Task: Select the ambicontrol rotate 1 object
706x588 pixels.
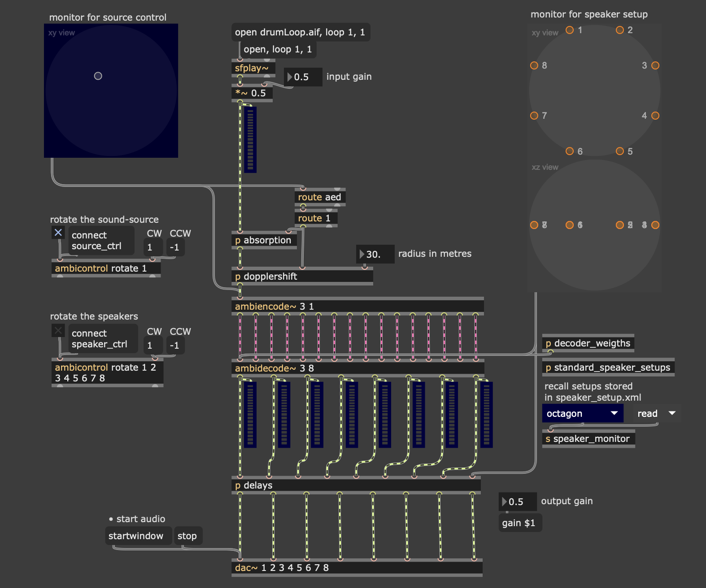Action: point(106,268)
